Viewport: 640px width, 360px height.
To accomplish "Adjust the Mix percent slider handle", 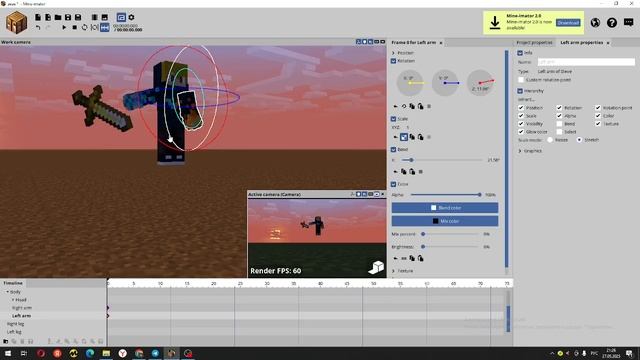I will (423, 234).
